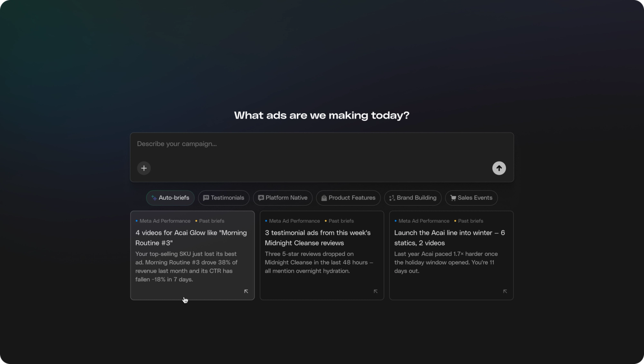Switch to Platform Native category
This screenshot has width=644, height=364.
[x=283, y=198]
